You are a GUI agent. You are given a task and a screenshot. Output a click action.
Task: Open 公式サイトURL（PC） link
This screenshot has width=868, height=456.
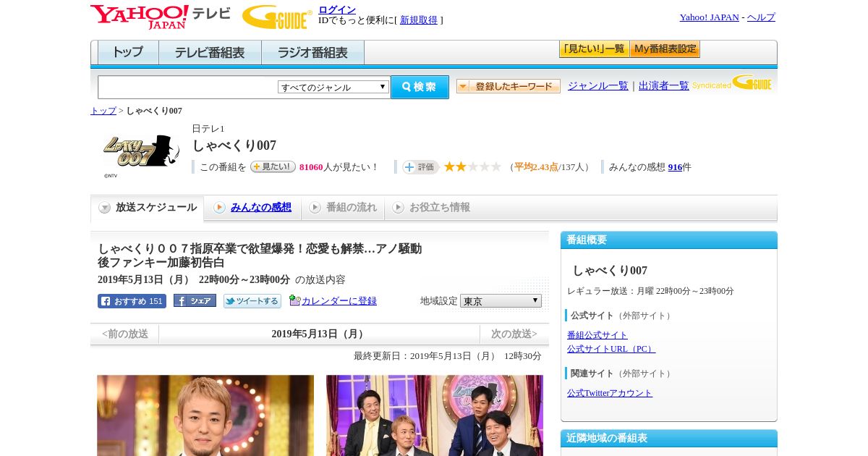tap(611, 349)
